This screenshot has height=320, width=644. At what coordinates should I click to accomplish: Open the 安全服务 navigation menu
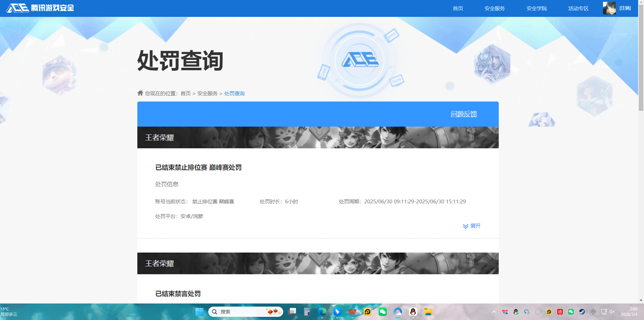[x=495, y=8]
